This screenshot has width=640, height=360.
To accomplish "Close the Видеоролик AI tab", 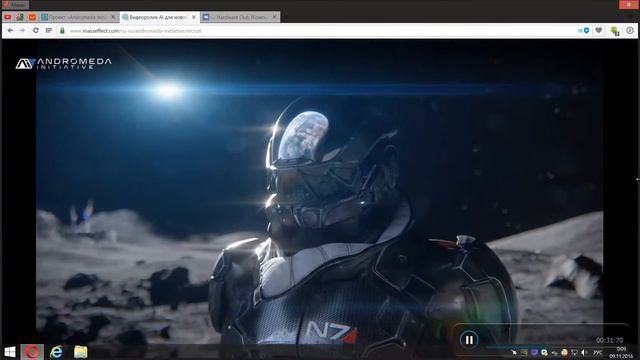I will click(x=194, y=17).
